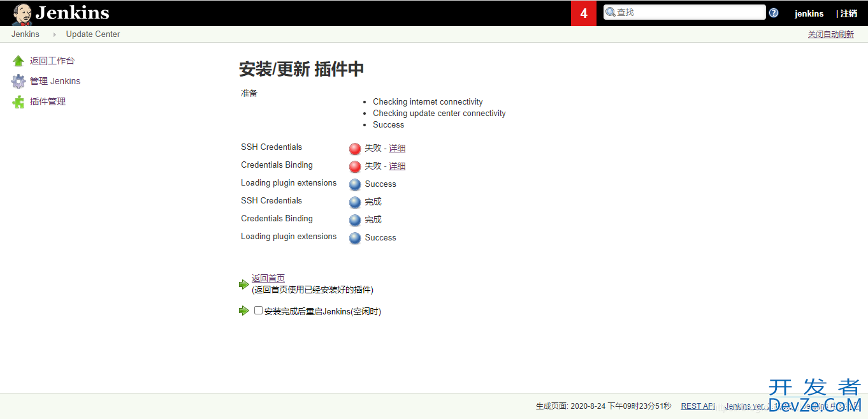Screen dimensions: 868x419
Task: Click the blue ball beside completed SSH Credentials
Action: pos(355,202)
